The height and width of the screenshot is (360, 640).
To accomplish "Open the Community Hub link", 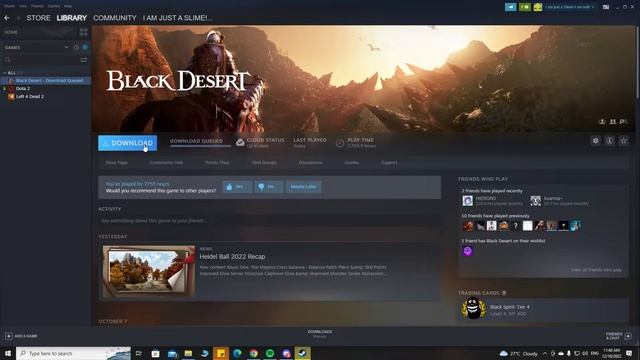I will [x=166, y=162].
